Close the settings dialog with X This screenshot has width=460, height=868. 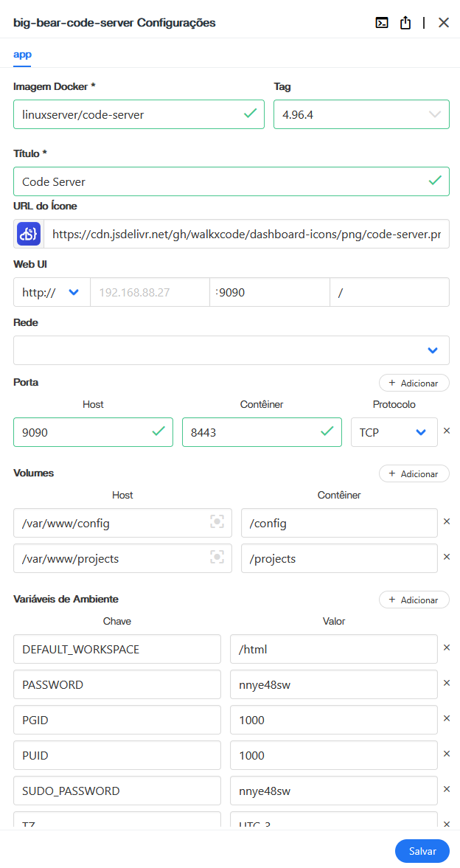tap(443, 23)
